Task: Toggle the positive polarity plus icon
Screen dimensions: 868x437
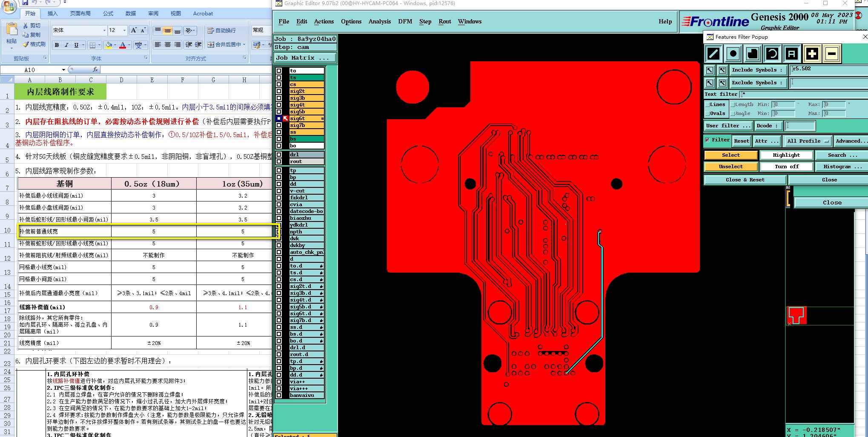Action: [812, 54]
